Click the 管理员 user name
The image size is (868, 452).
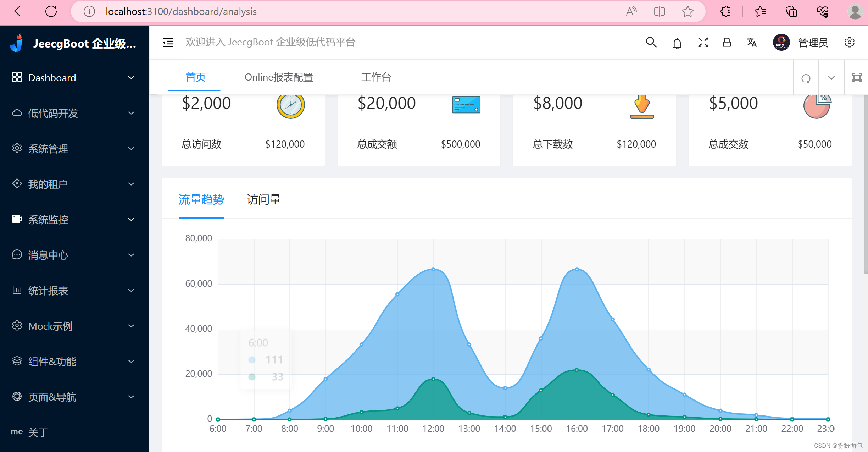point(813,43)
